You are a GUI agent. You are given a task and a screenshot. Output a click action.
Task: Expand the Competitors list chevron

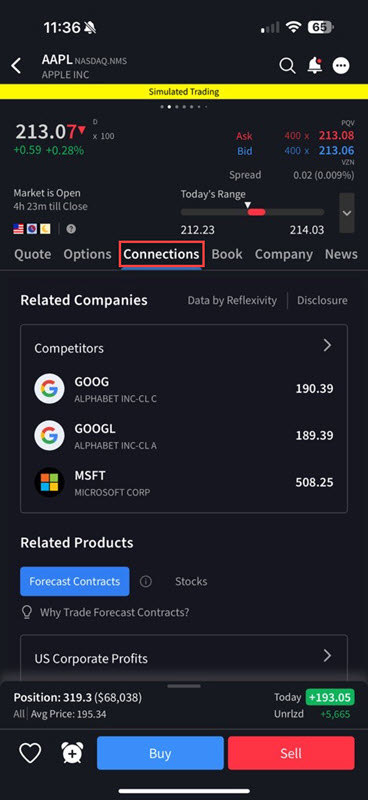[x=328, y=346]
